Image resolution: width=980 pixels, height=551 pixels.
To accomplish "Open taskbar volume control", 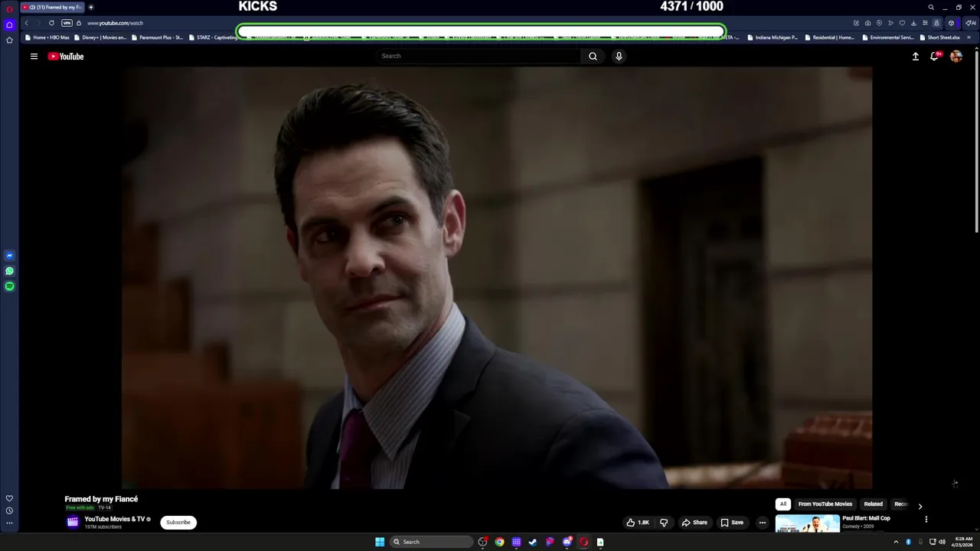I will (942, 542).
